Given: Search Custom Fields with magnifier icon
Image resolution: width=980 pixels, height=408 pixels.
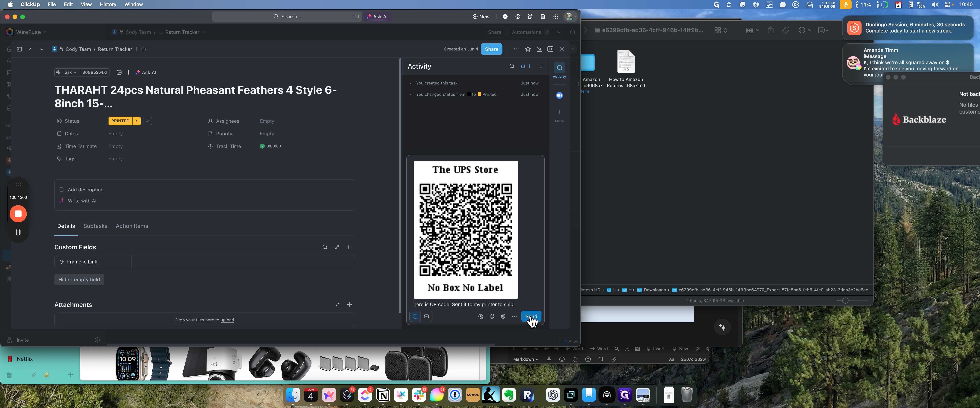Looking at the screenshot, I should [325, 247].
